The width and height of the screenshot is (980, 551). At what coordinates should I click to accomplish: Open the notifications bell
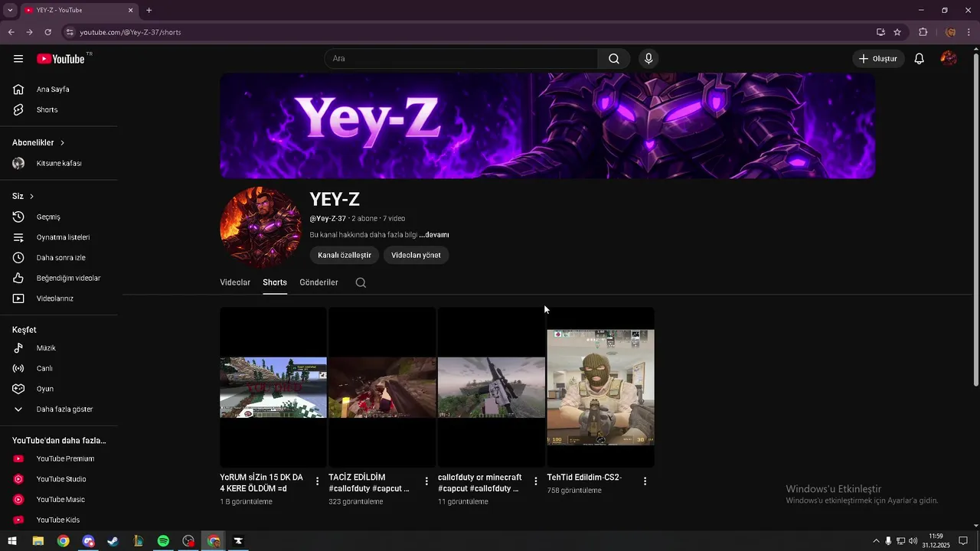pyautogui.click(x=920, y=59)
